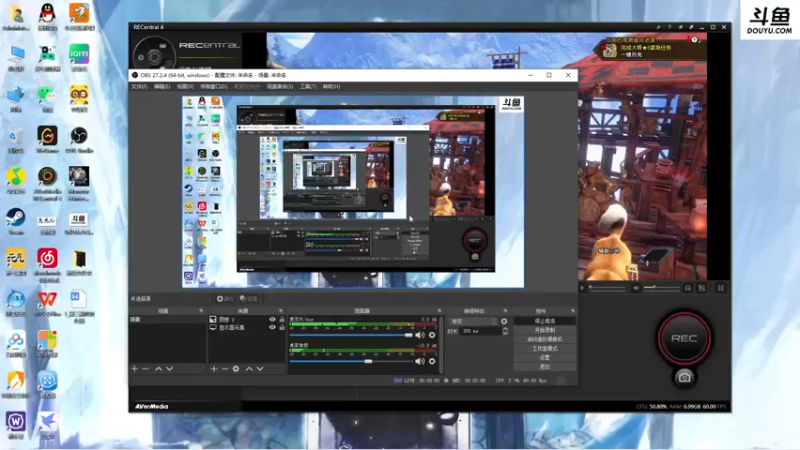This screenshot has width=800, height=450.
Task: Remove the selected source with the minus icon
Action: click(x=224, y=368)
